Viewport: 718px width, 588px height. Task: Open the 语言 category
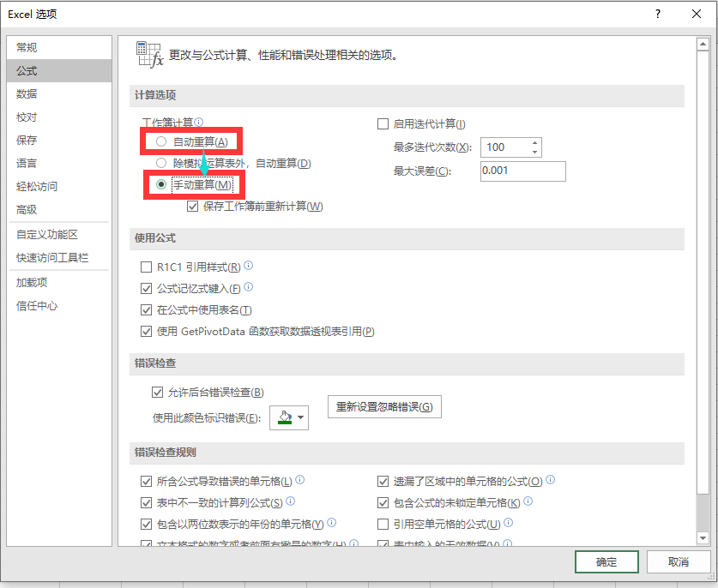59,164
